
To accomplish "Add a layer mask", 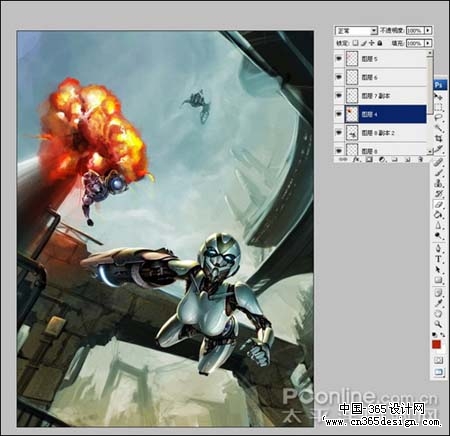I will (369, 160).
